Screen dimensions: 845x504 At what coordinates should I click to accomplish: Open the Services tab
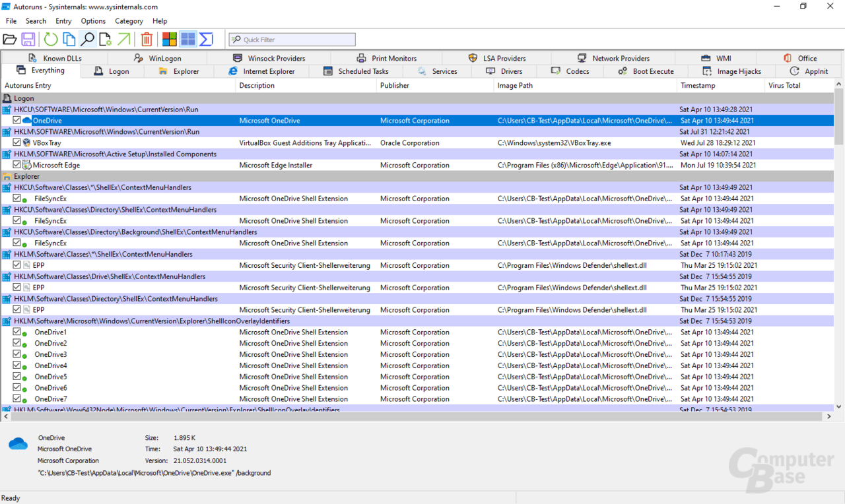point(438,71)
